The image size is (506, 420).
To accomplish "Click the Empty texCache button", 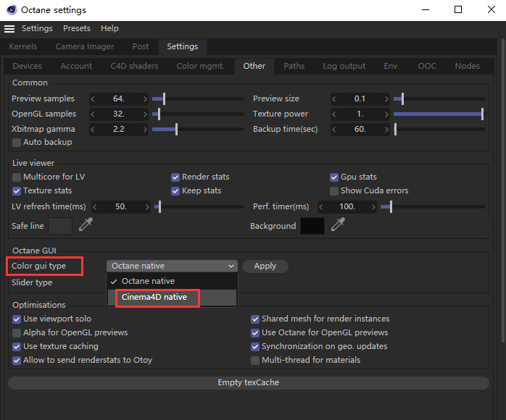I will (x=249, y=382).
